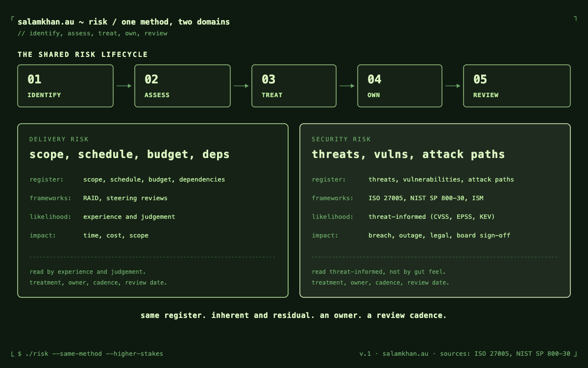This screenshot has height=368, width=588.
Task: Click the 04 OWN lifecycle box
Action: [x=400, y=86]
